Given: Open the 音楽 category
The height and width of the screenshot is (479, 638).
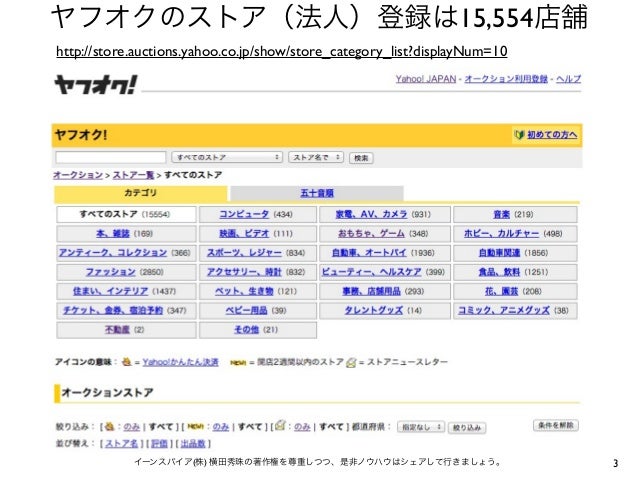Looking at the screenshot, I should tap(501, 214).
